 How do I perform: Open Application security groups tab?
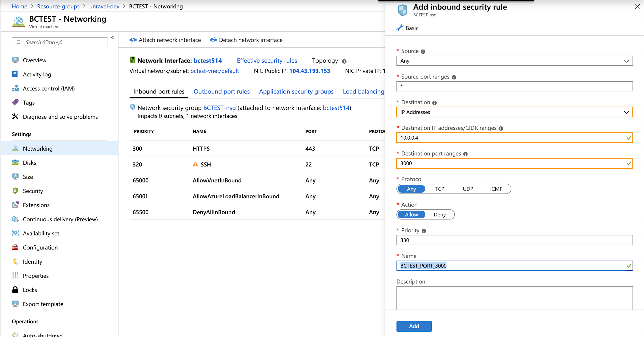[x=296, y=92]
